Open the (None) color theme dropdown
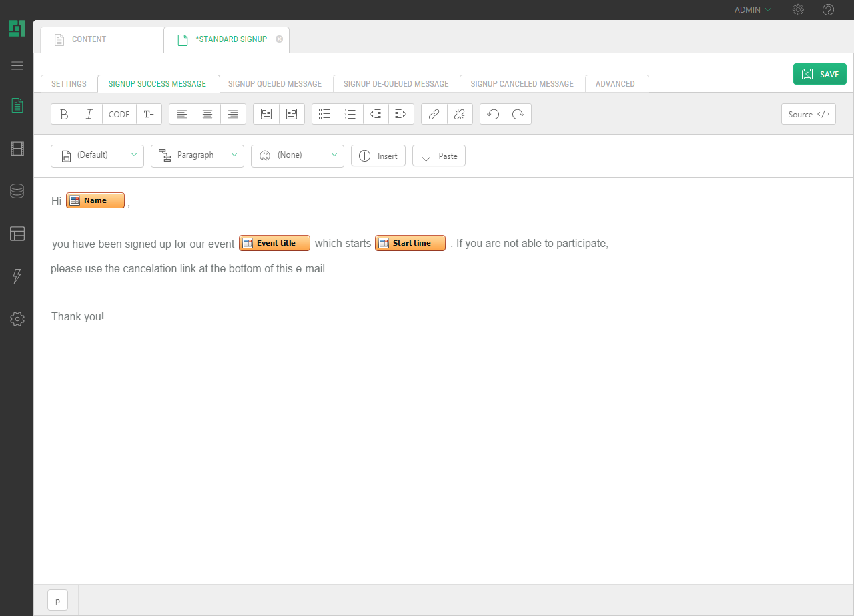Image resolution: width=854 pixels, height=616 pixels. 298,156
